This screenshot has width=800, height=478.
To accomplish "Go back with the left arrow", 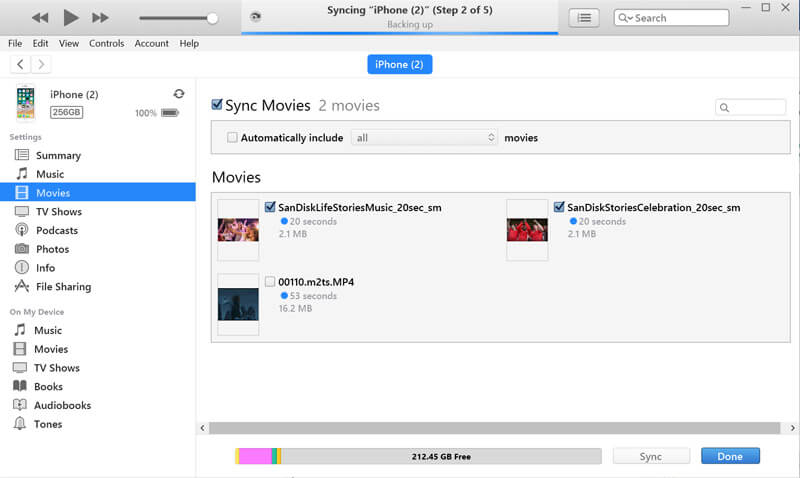I will point(20,64).
